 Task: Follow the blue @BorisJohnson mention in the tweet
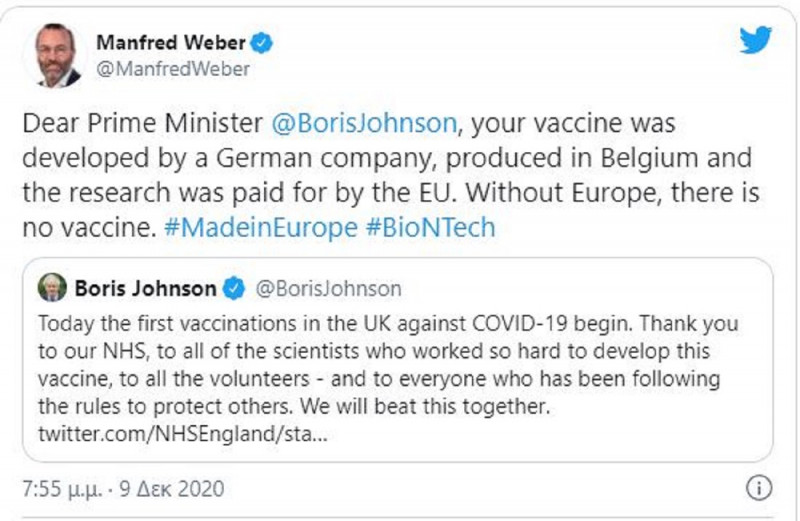pyautogui.click(x=363, y=124)
